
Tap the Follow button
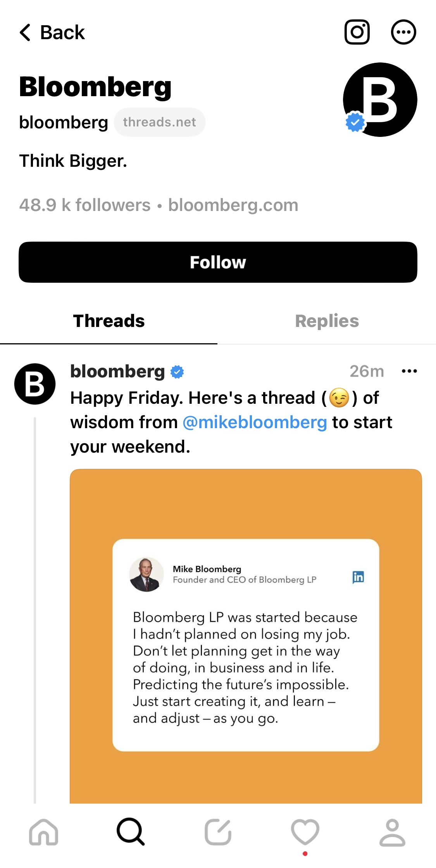pyautogui.click(x=218, y=262)
